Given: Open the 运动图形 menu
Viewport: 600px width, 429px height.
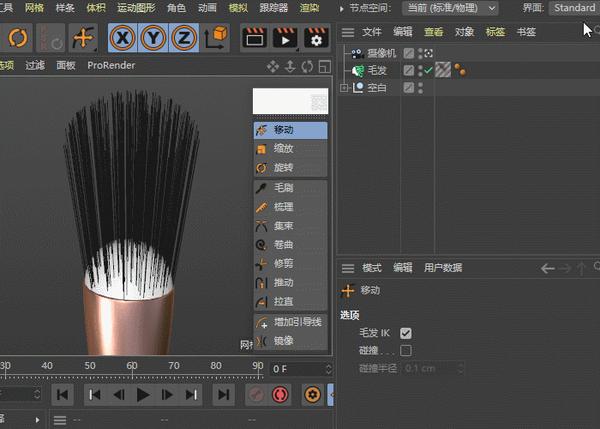Looking at the screenshot, I should [x=135, y=8].
